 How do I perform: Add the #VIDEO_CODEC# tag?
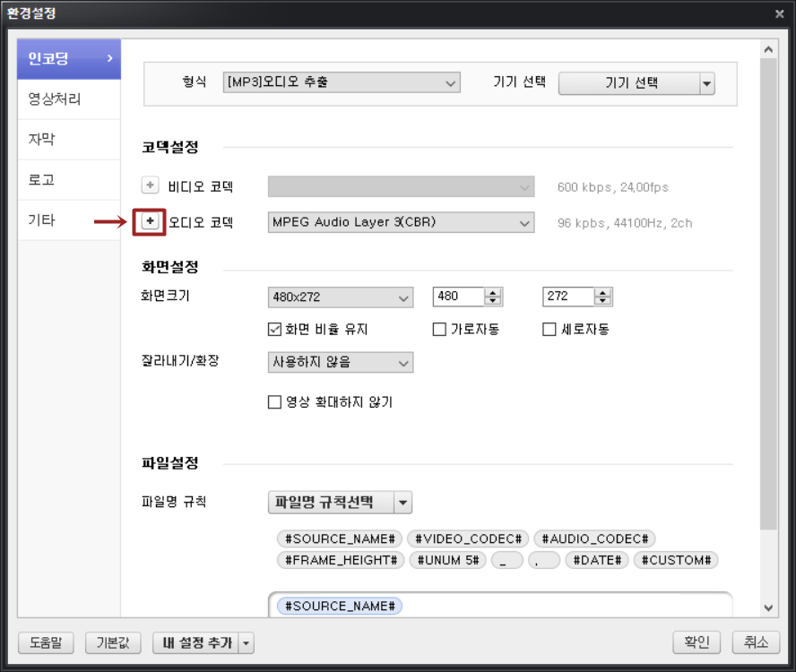coord(468,538)
